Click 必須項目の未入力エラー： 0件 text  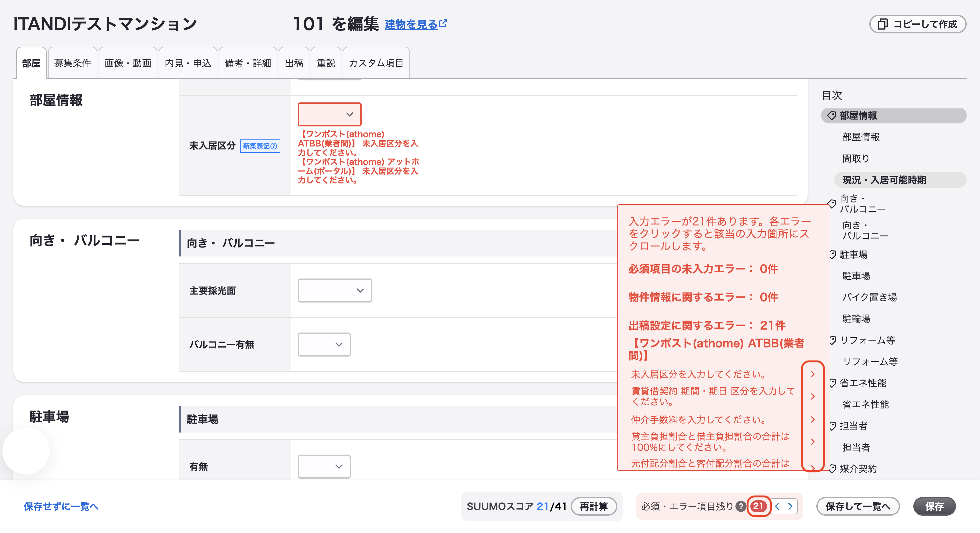703,269
